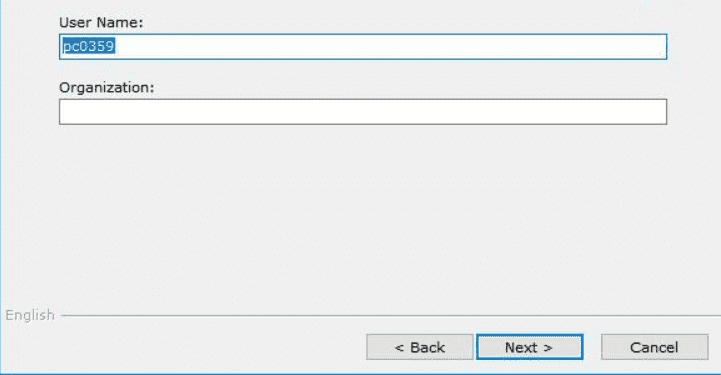Click the word Next on its button
The width and height of the screenshot is (721, 375).
(521, 347)
